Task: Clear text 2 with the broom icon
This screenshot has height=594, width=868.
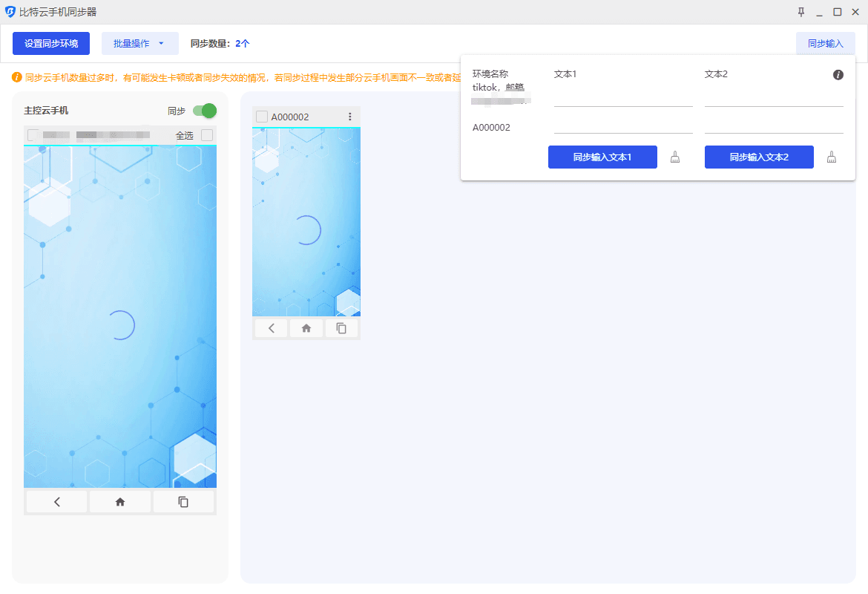Action: [832, 157]
